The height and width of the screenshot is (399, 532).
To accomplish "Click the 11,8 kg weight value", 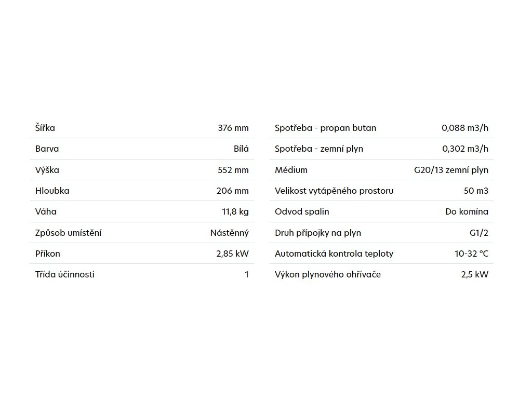I will (235, 211).
